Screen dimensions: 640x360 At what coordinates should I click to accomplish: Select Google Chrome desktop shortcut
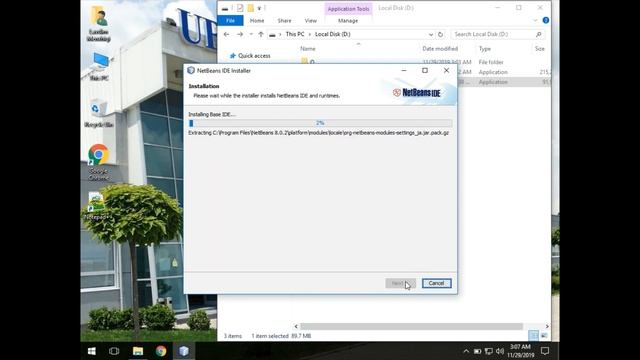(x=98, y=162)
